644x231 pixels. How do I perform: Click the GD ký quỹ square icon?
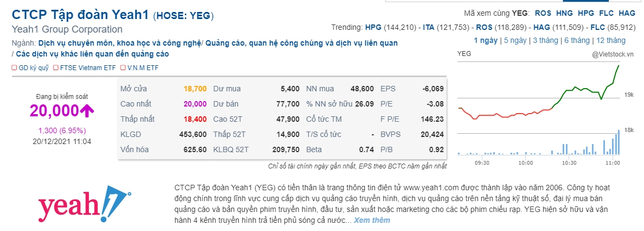click(14, 68)
